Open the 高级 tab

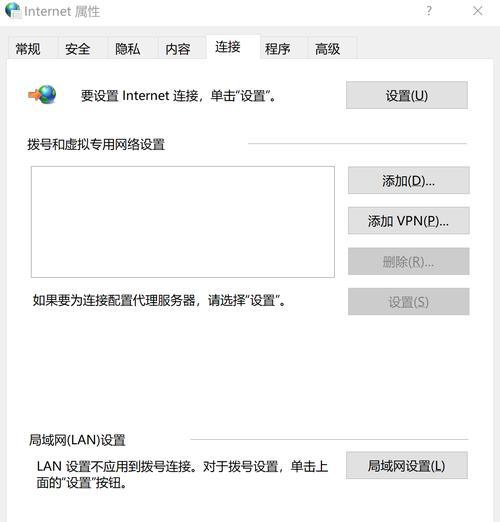coord(328,49)
